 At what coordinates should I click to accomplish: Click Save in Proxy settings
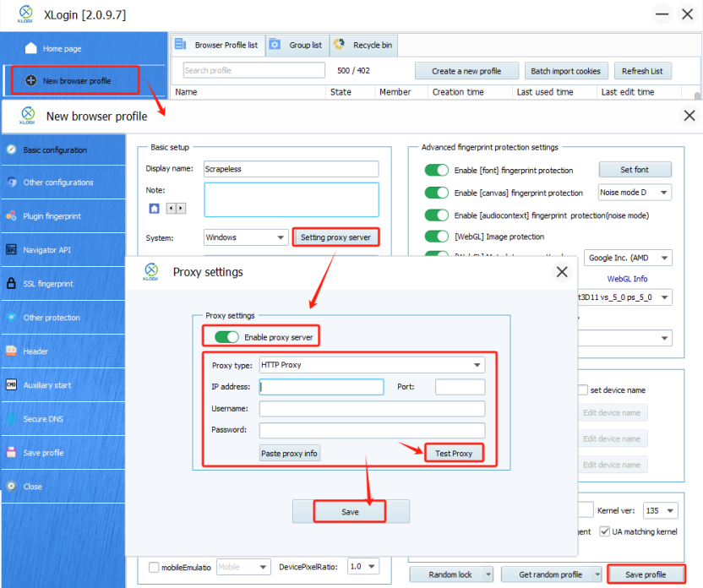tap(350, 512)
